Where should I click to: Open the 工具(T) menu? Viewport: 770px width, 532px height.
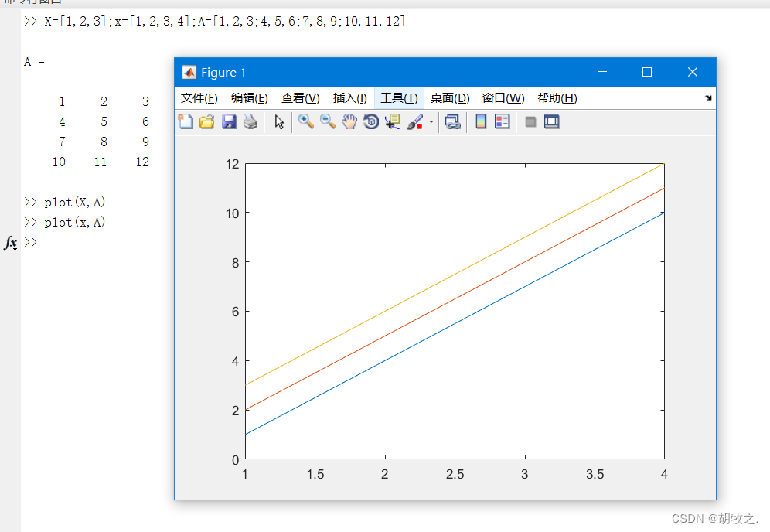pos(399,98)
